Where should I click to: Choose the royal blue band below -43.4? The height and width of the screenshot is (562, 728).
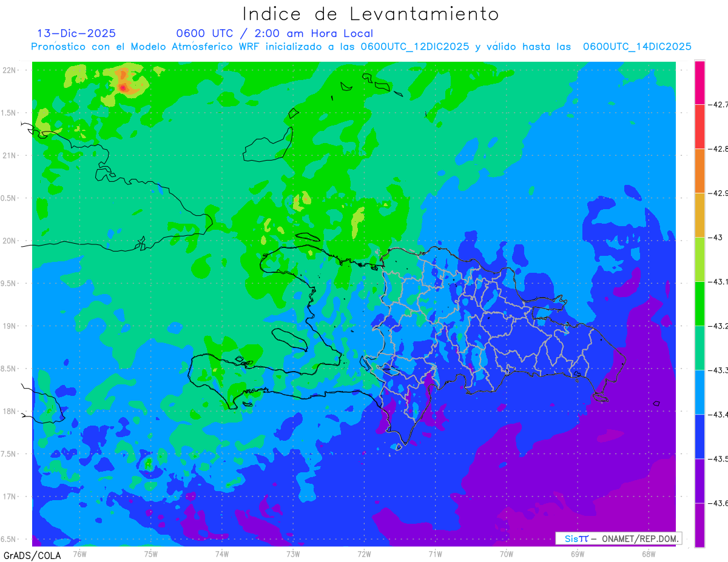pos(699,436)
